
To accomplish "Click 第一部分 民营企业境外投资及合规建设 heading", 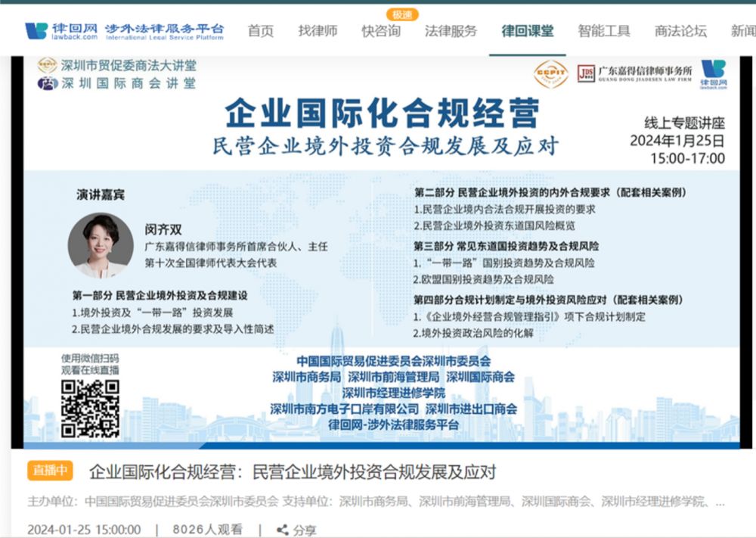I will (160, 295).
